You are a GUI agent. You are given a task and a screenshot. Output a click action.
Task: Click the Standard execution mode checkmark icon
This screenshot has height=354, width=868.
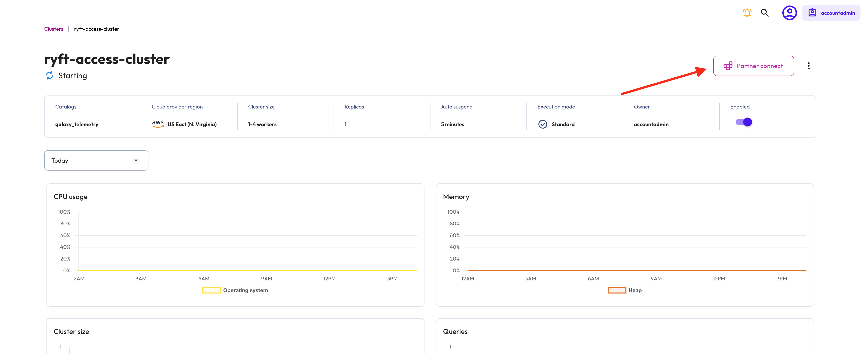[x=542, y=124]
